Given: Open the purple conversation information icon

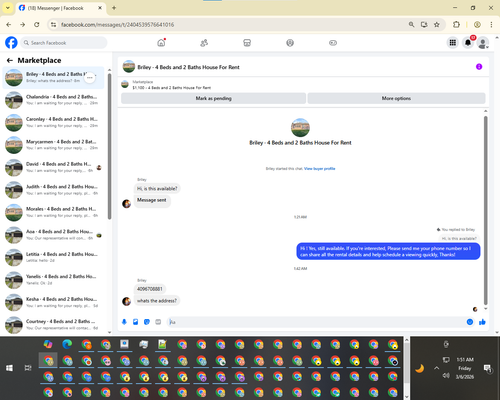Looking at the screenshot, I should (x=479, y=67).
